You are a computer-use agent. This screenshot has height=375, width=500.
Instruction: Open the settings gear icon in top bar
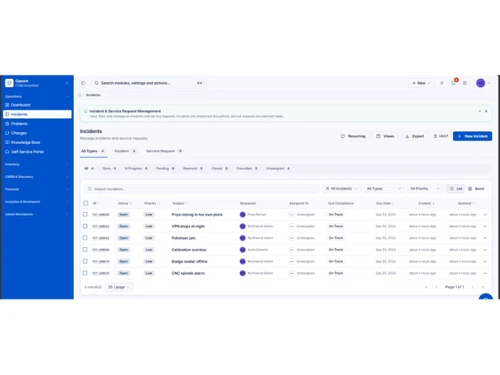click(465, 83)
